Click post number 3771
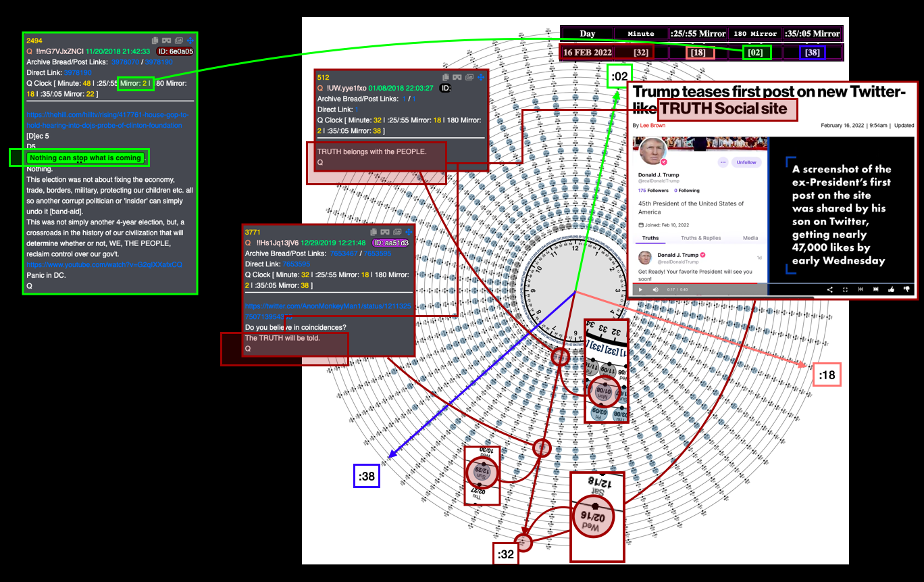 pos(253,233)
